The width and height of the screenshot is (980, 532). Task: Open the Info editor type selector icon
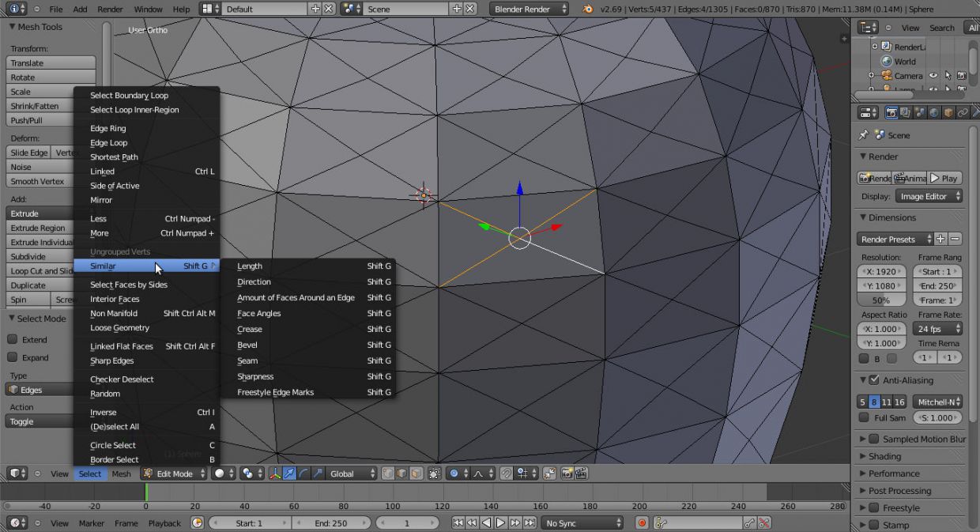point(17,9)
